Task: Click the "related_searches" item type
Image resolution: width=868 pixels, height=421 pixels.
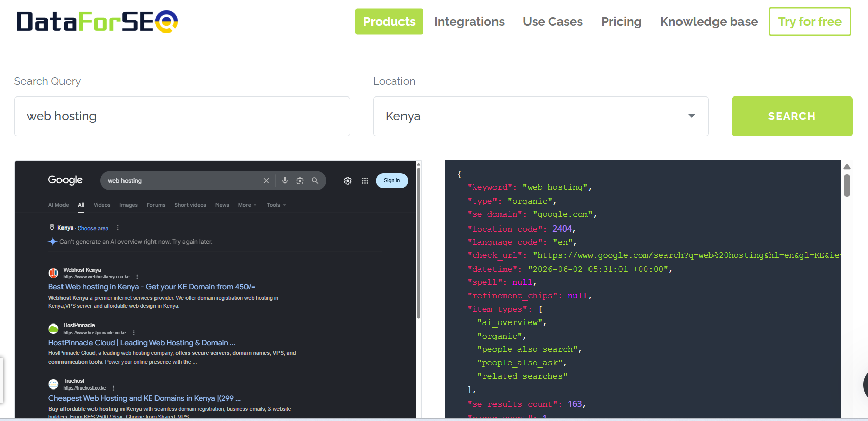Action: pyautogui.click(x=522, y=376)
